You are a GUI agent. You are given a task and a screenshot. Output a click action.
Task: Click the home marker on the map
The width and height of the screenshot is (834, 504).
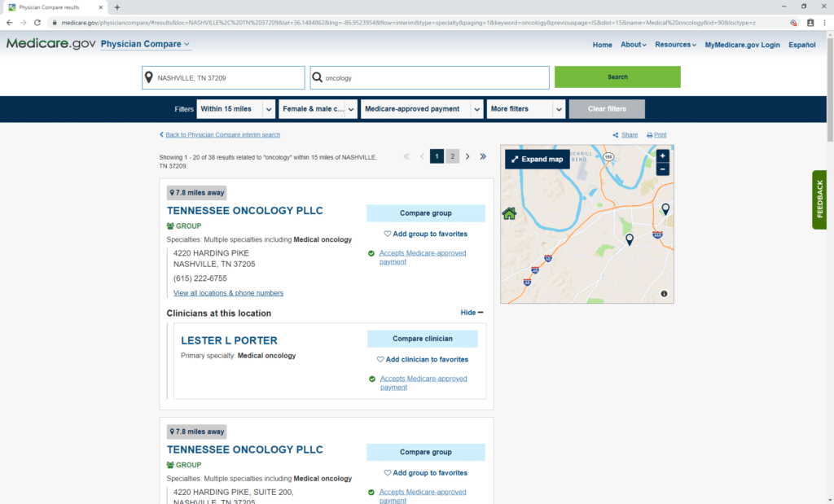[x=509, y=213]
